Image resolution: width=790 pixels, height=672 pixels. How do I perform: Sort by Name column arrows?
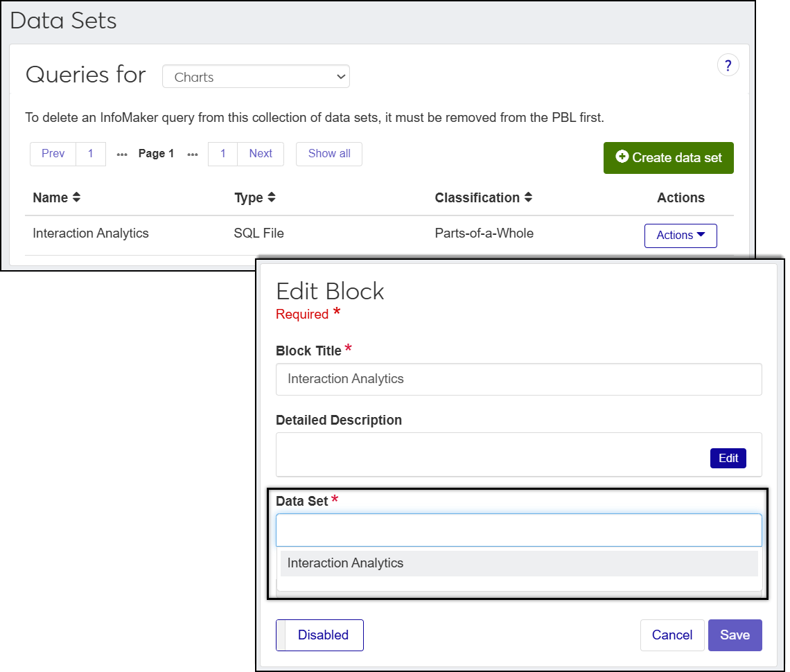pyautogui.click(x=76, y=197)
